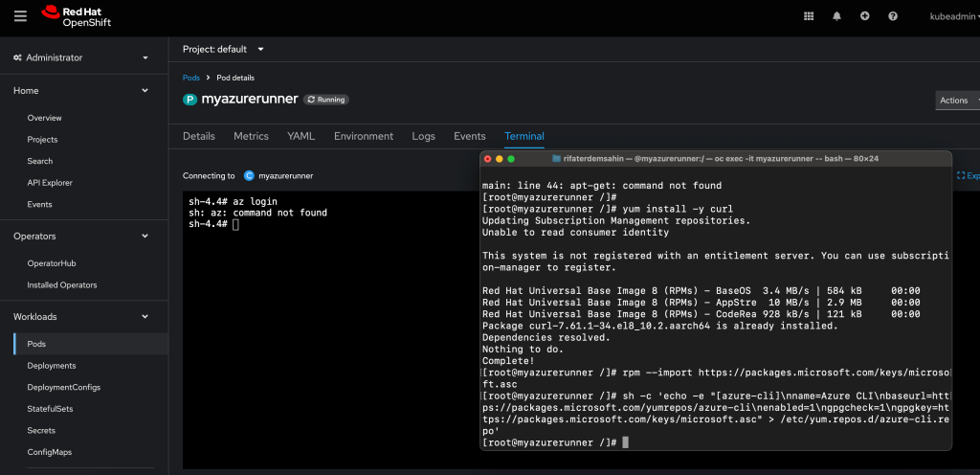This screenshot has height=475, width=980.
Task: Open DeploymentConfigs in the sidebar
Action: coord(64,387)
